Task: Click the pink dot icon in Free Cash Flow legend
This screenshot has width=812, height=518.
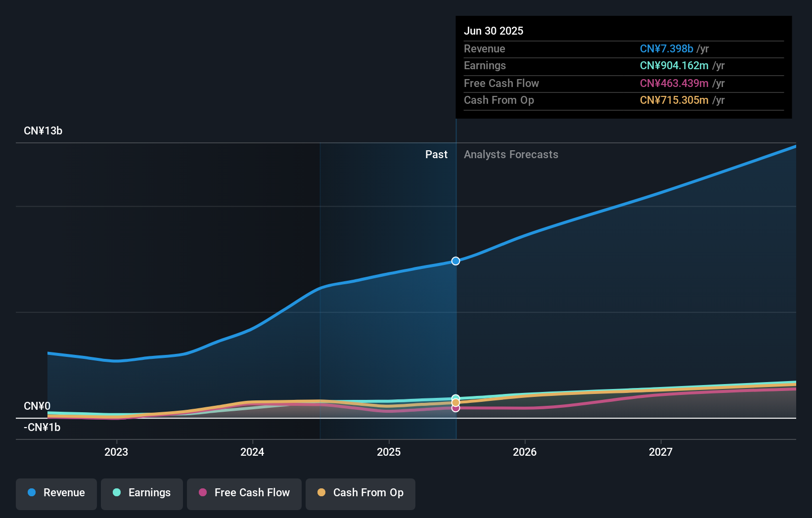Action: click(x=203, y=493)
